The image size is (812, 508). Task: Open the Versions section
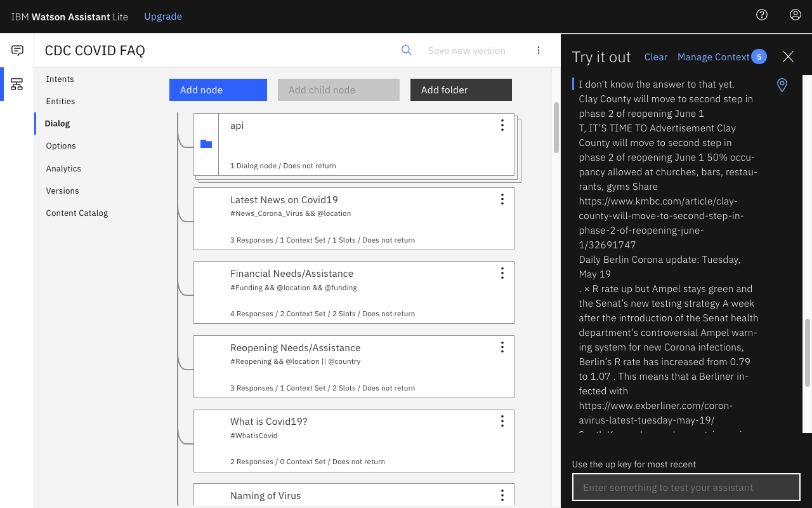click(x=62, y=190)
